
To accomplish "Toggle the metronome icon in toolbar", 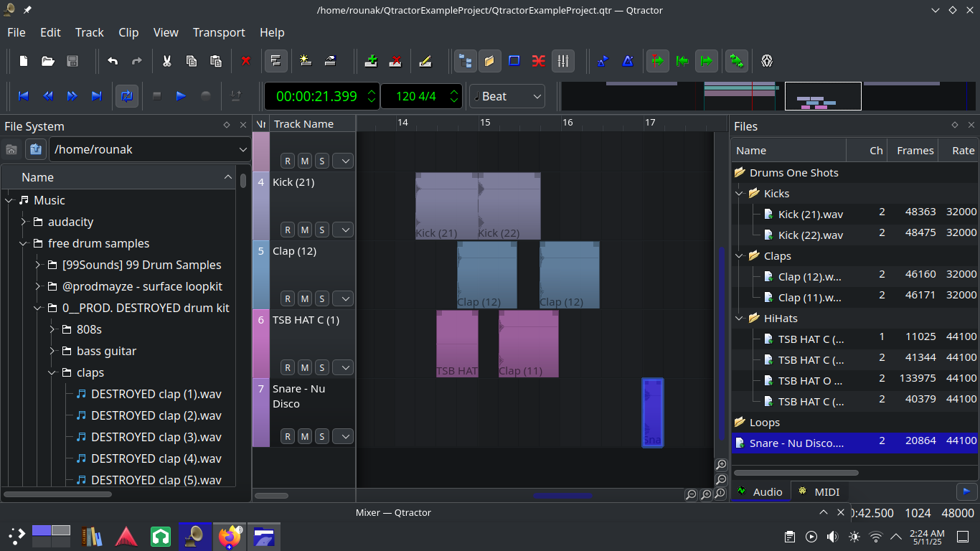I will (x=628, y=61).
